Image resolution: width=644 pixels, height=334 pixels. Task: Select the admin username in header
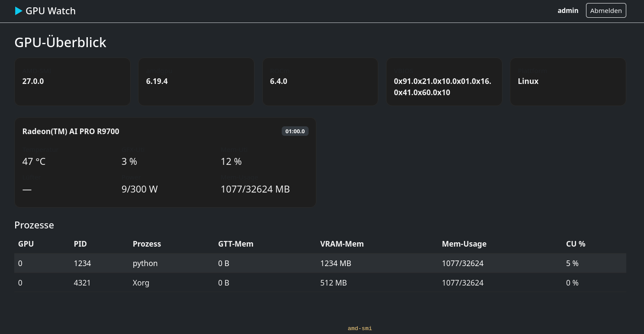pos(568,10)
